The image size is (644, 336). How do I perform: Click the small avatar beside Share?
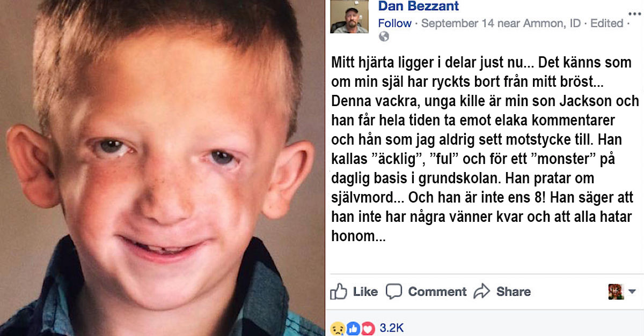point(616,292)
